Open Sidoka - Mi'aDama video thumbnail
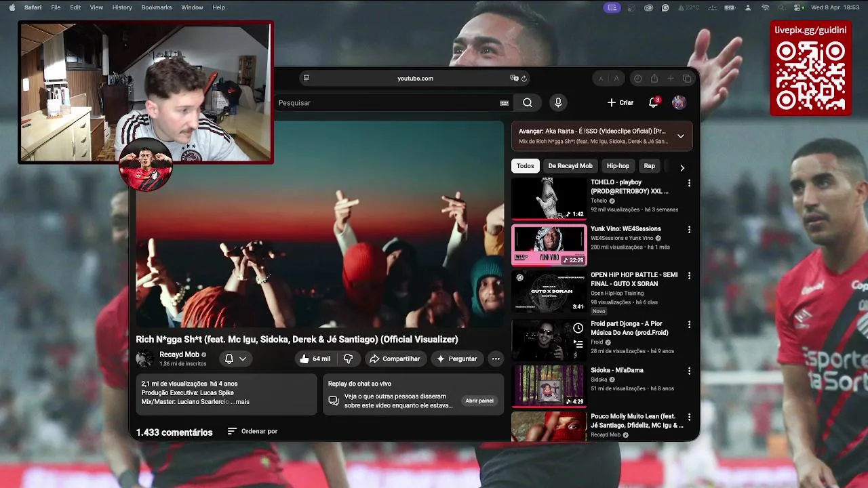Viewport: 868px width, 488px height. pos(549,386)
